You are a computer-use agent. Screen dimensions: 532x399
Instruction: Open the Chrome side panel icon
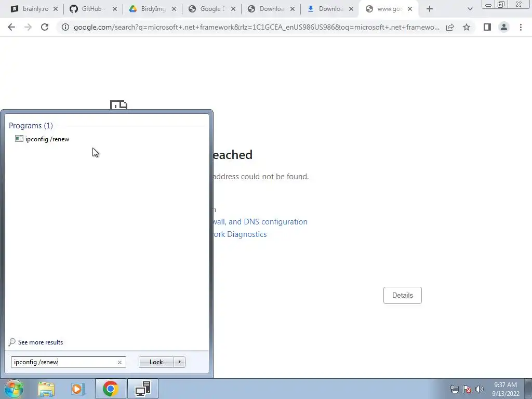487,27
